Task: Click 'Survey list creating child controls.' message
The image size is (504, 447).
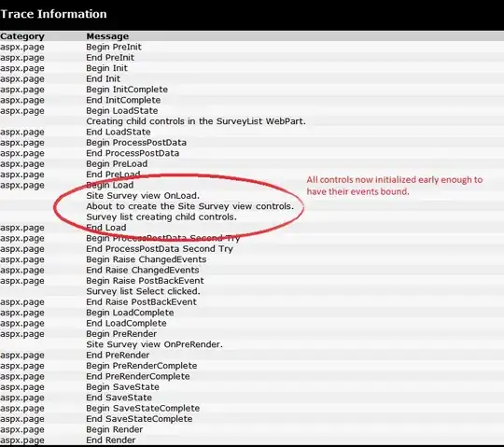Action: (x=161, y=217)
